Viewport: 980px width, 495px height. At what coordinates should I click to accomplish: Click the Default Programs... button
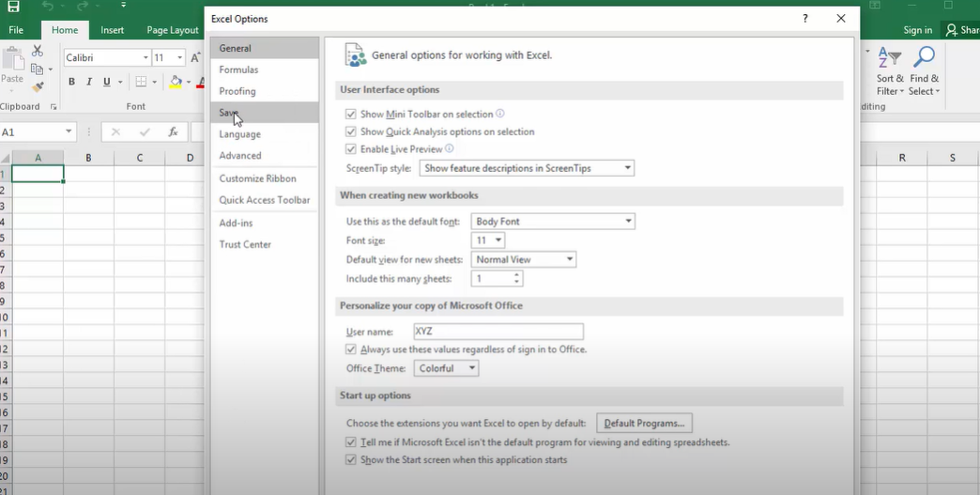click(x=644, y=423)
